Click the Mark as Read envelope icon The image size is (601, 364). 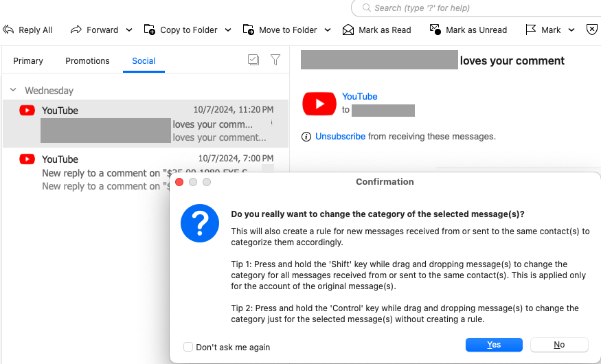click(x=348, y=30)
